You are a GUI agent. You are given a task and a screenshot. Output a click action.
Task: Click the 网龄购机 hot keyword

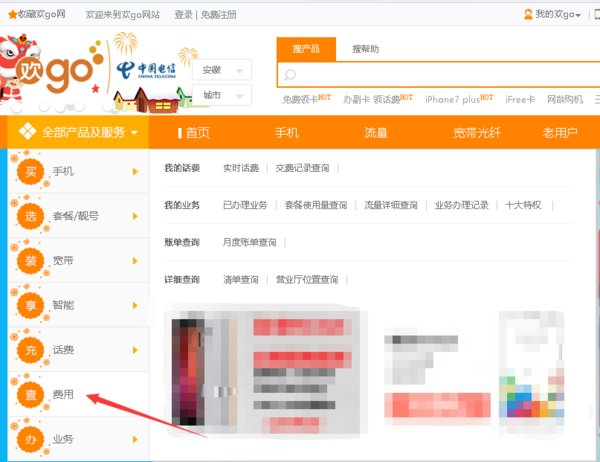[x=565, y=100]
